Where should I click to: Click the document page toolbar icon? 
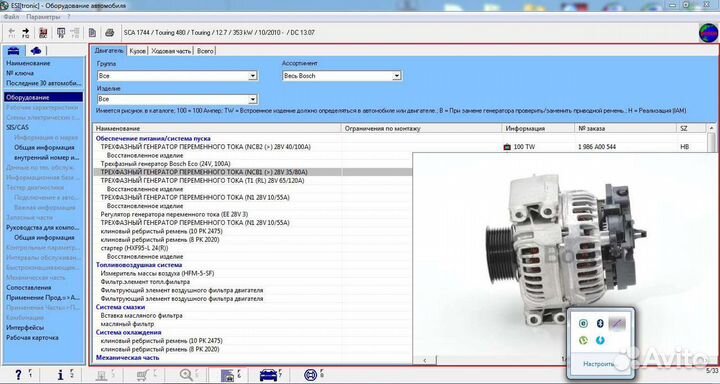(92, 33)
